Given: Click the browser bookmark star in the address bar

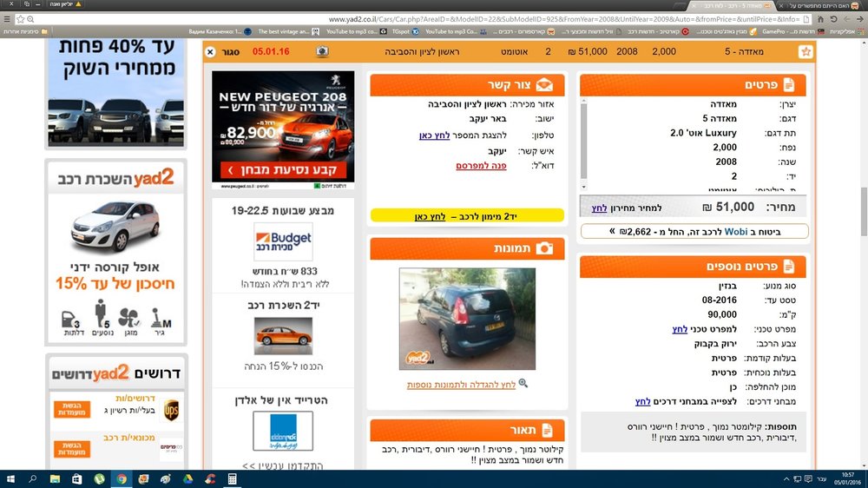Looking at the screenshot, I should (21, 19).
